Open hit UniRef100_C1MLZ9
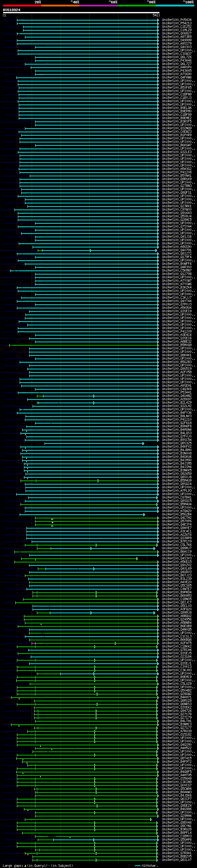 pos(177,30)
